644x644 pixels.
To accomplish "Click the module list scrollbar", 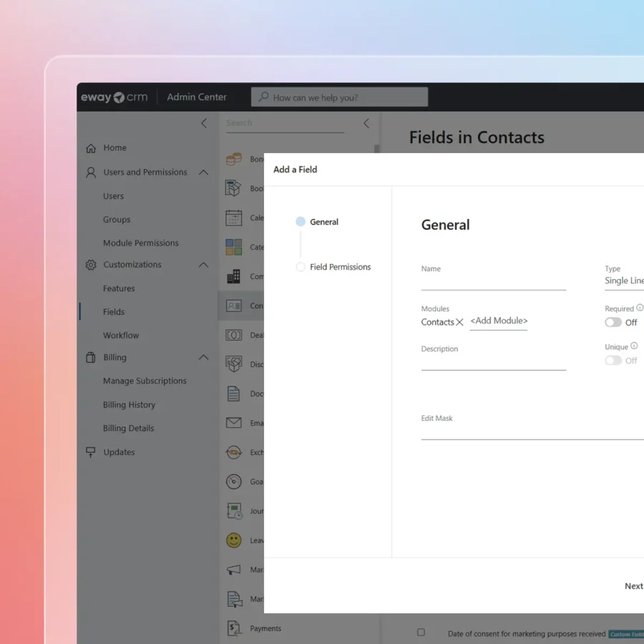I will (x=376, y=148).
